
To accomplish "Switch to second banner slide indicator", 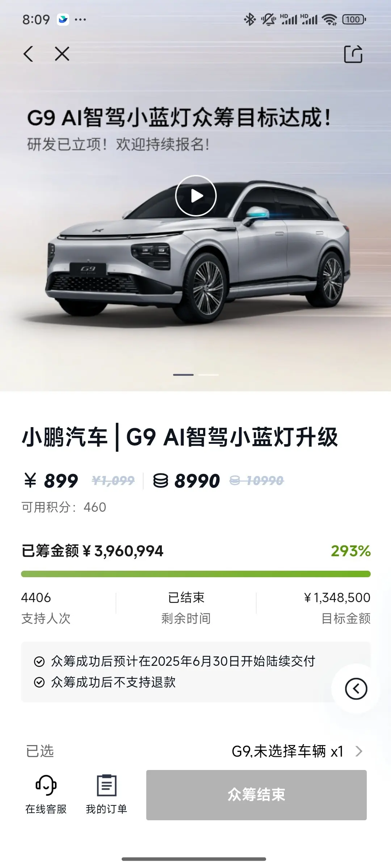I will tap(209, 375).
